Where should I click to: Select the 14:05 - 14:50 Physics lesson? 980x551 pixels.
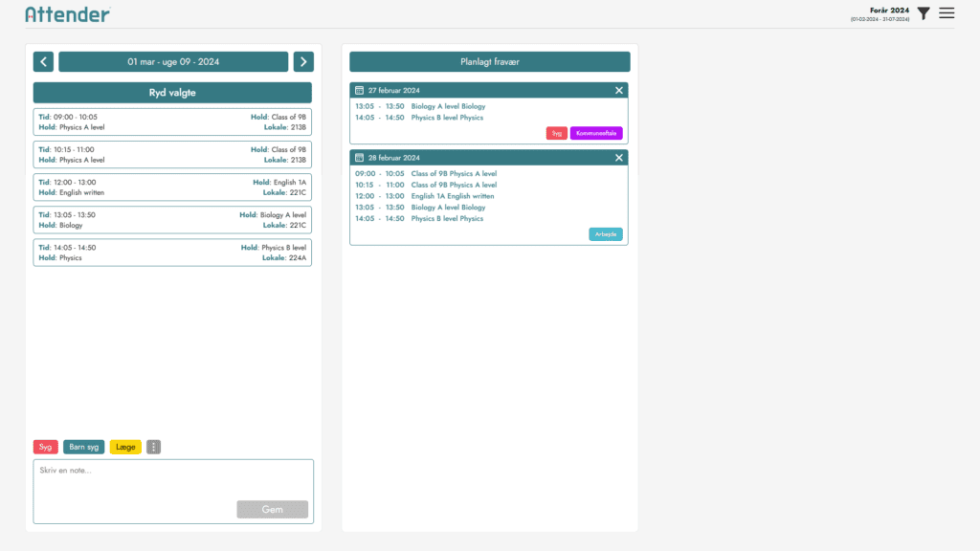pos(172,253)
